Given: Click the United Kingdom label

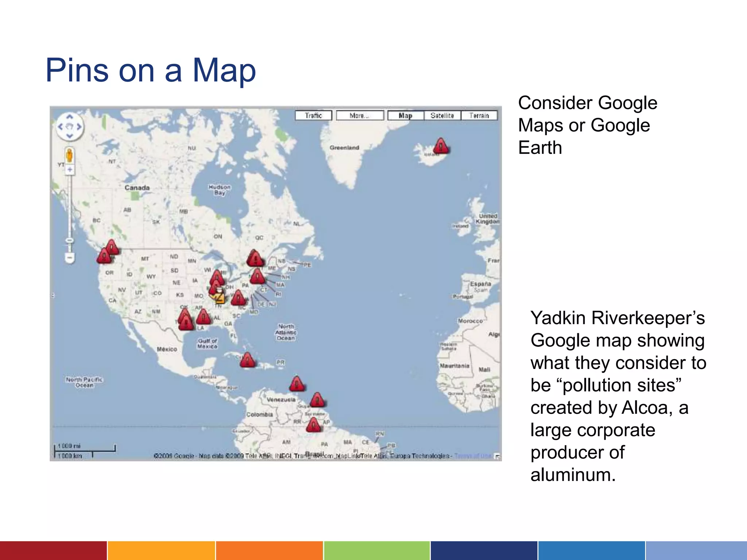Looking at the screenshot, I should tap(488, 219).
